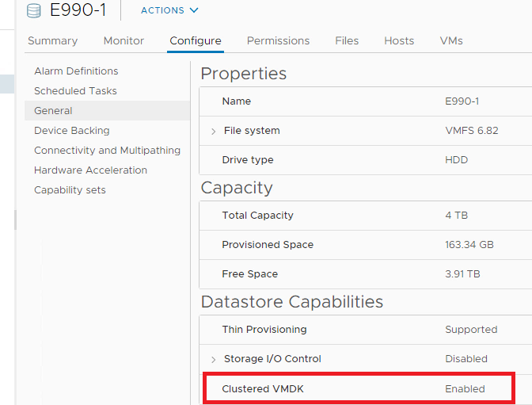The image size is (532, 405).
Task: Click the Drive type HDD value
Action: pos(456,159)
